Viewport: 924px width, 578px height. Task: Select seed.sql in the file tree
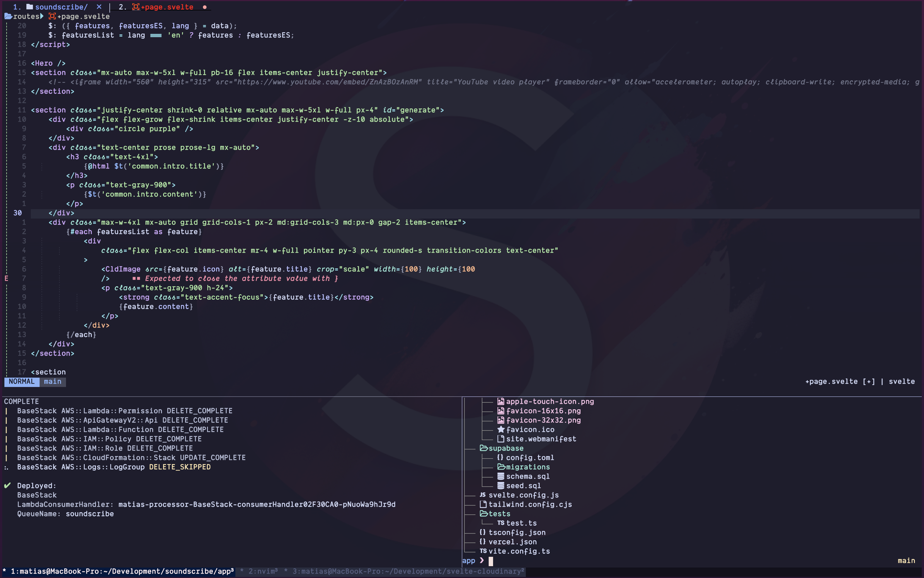click(x=524, y=486)
